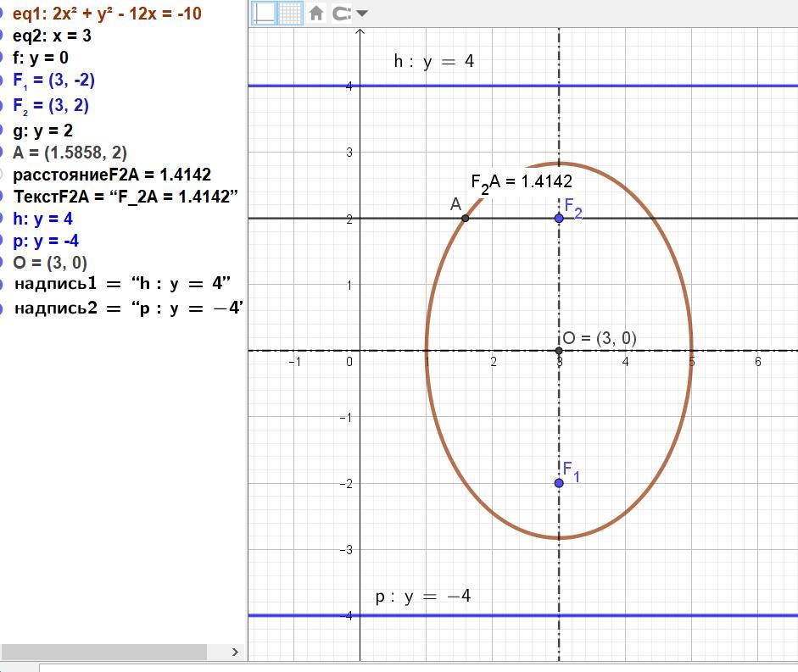The width and height of the screenshot is (798, 672).
Task: Click point A on the ellipse
Action: pos(465,219)
